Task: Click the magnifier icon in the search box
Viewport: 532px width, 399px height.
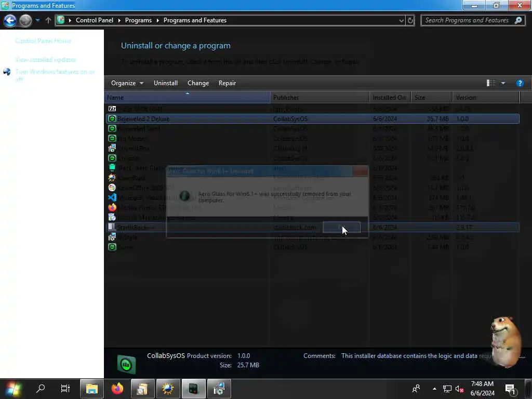Action: pyautogui.click(x=518, y=20)
